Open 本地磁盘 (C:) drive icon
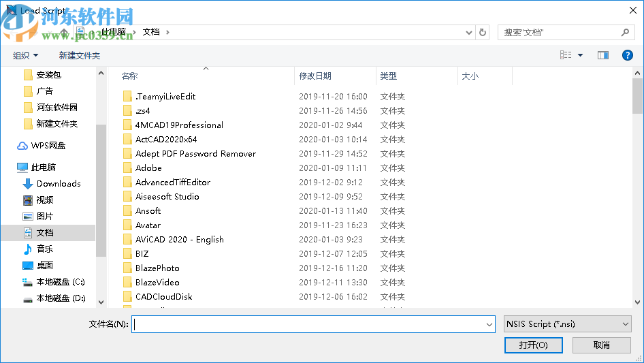This screenshot has width=644, height=363. coord(27,282)
